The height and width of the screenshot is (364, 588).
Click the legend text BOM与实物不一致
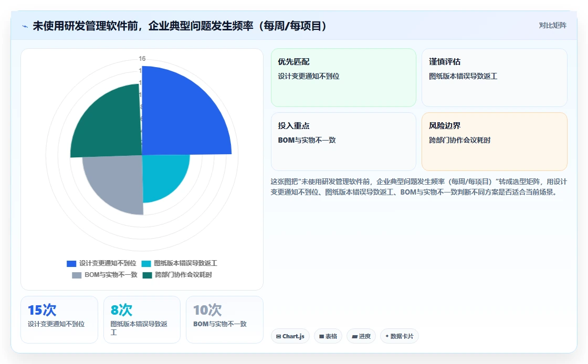point(111,275)
